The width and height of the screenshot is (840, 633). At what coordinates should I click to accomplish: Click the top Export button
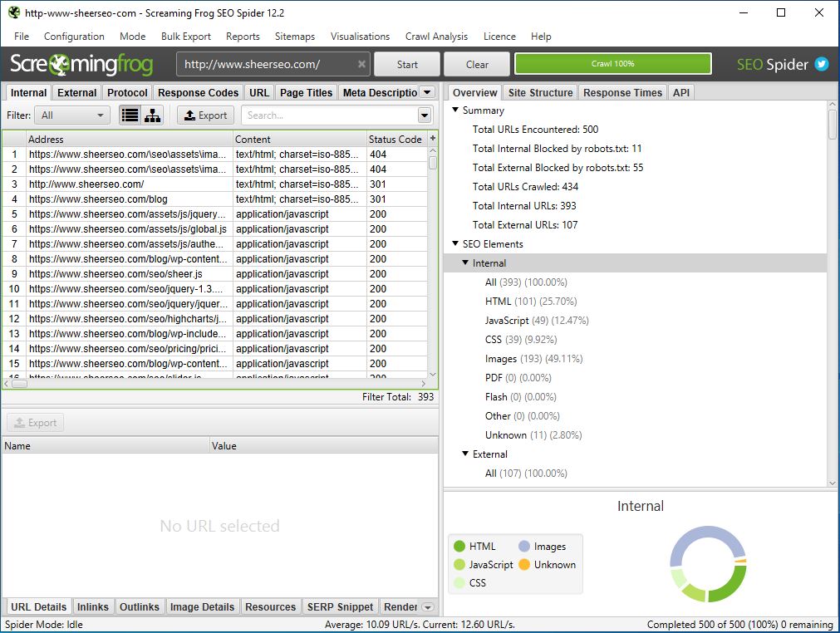206,115
